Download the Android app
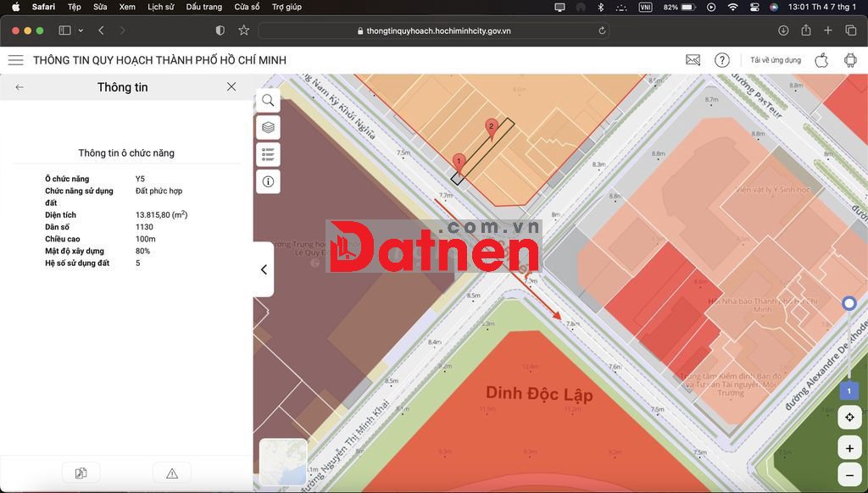 [x=849, y=60]
